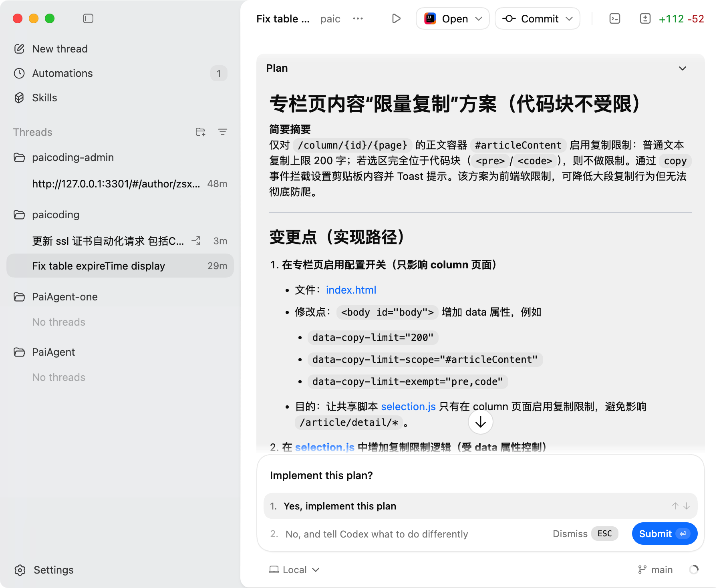This screenshot has width=721, height=588.
Task: Click the add new folder icon
Action: (200, 132)
